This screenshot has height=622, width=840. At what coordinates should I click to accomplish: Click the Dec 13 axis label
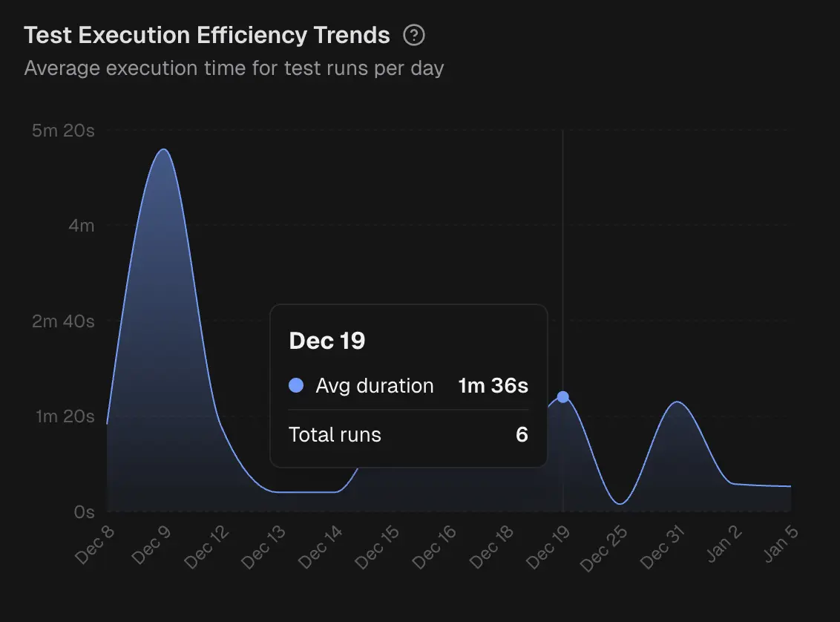click(264, 546)
